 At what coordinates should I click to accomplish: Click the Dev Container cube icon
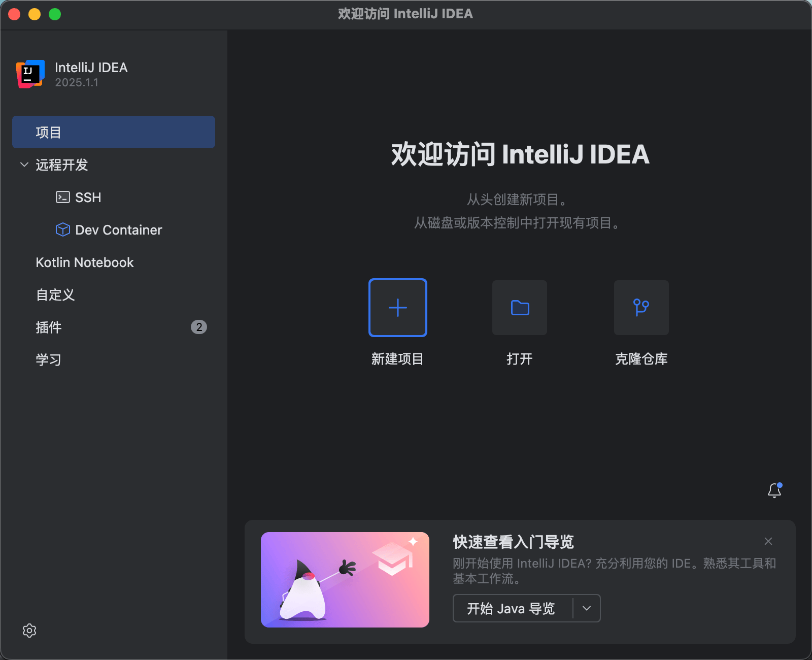[62, 229]
